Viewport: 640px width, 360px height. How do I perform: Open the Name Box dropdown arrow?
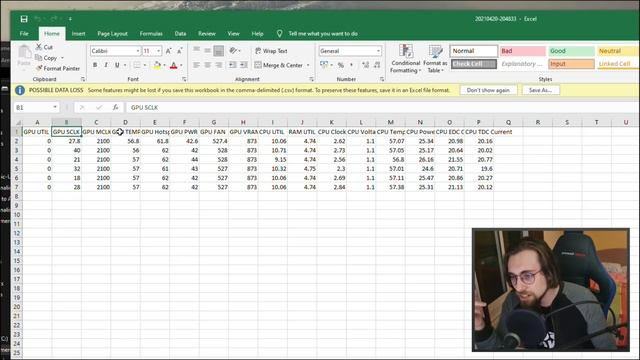(55, 107)
